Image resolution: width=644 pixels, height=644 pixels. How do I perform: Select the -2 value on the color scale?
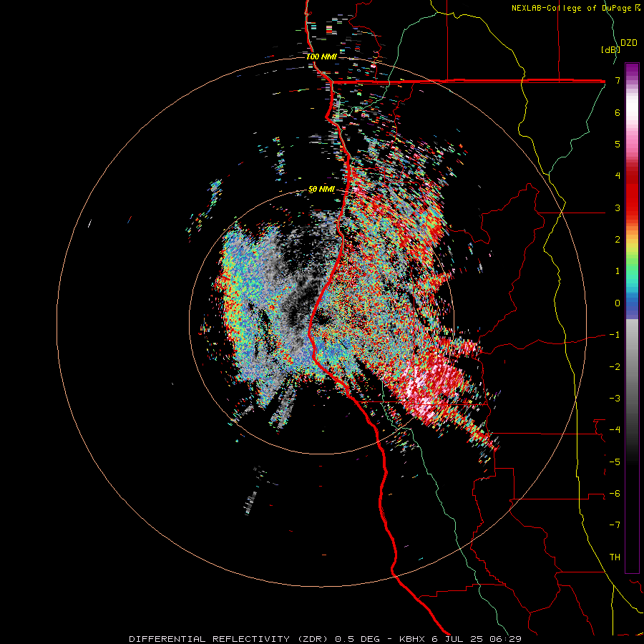pyautogui.click(x=615, y=367)
